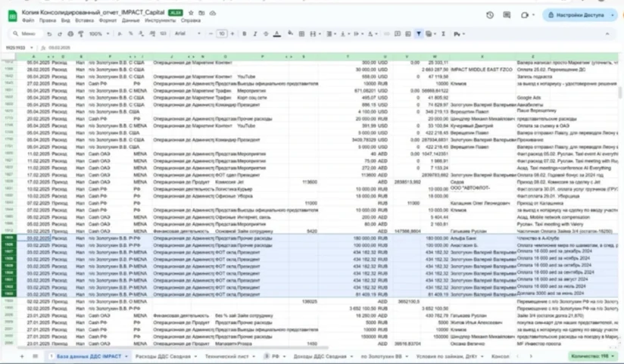Format as percent
The height and width of the screenshot is (364, 624).
tap(130, 34)
